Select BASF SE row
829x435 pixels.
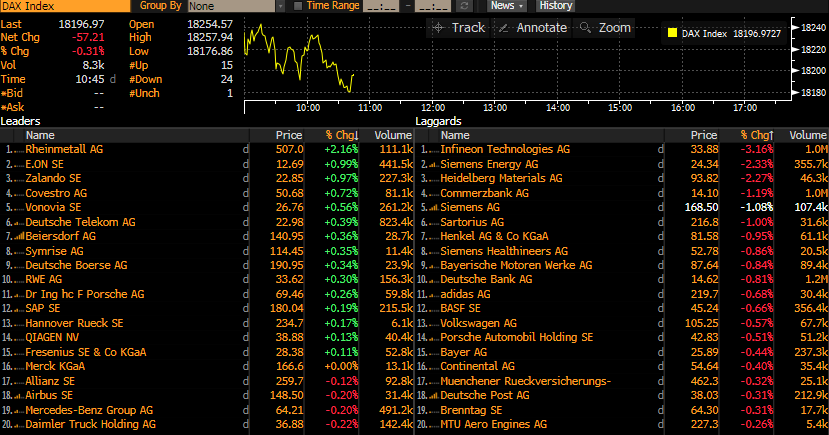(x=622, y=309)
